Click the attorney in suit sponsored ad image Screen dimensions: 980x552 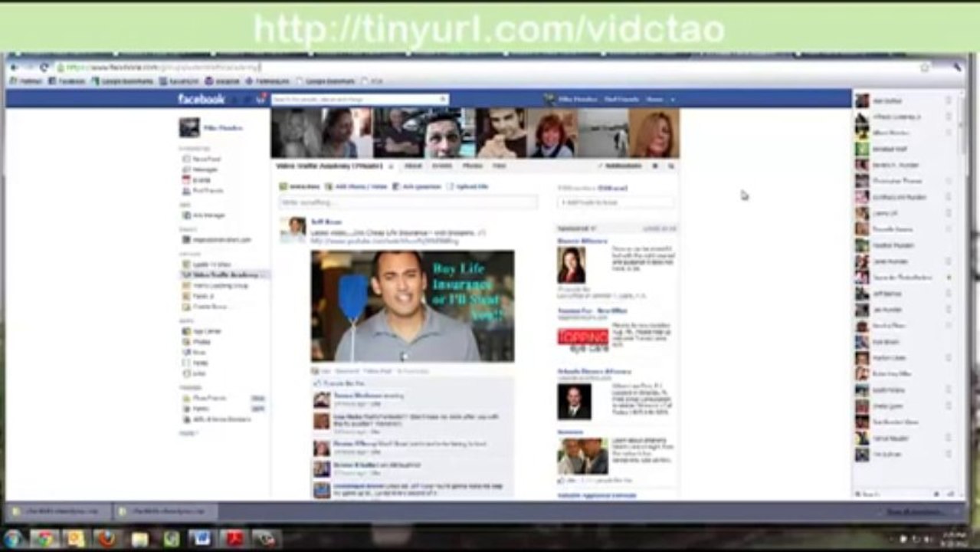coord(574,401)
